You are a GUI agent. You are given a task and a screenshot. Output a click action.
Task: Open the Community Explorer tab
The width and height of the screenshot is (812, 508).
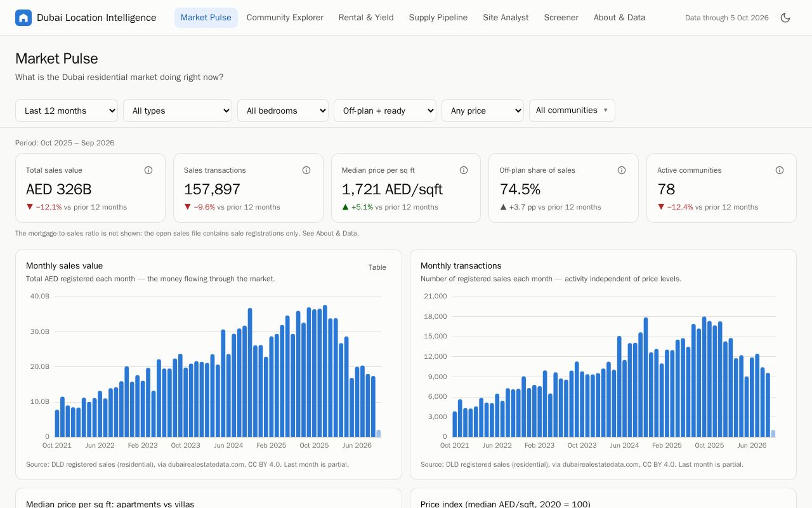[x=285, y=18]
